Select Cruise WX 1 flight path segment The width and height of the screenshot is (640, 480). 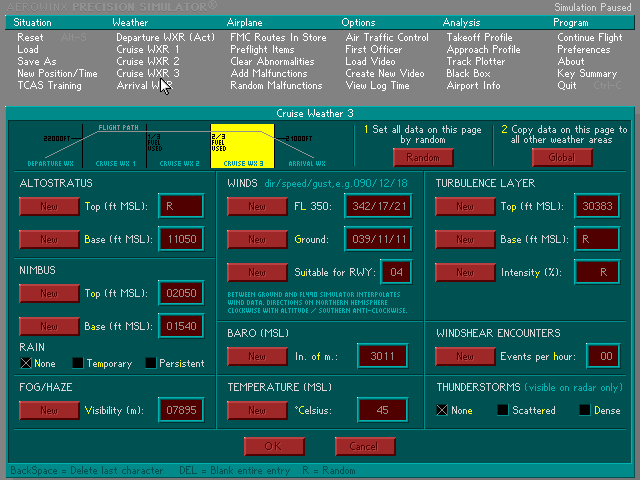(x=114, y=146)
